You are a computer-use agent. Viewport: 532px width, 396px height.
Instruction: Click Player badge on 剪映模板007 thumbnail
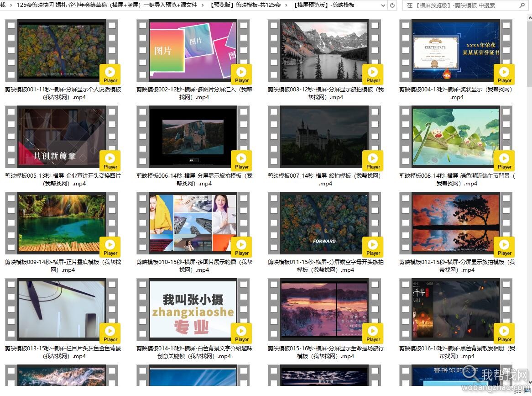click(372, 161)
